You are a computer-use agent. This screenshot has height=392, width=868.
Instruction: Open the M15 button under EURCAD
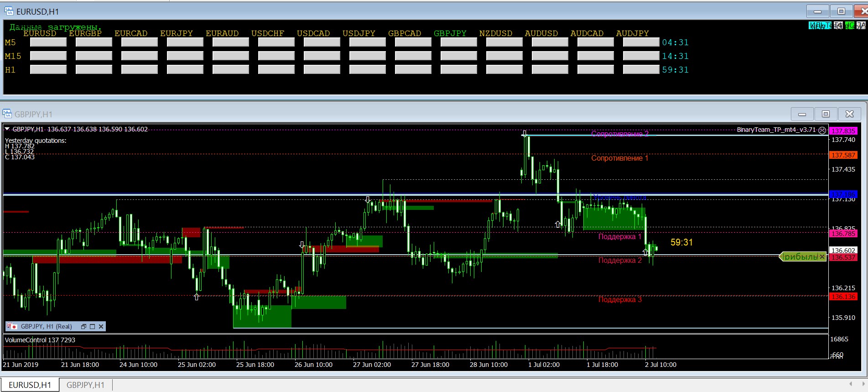[140, 56]
